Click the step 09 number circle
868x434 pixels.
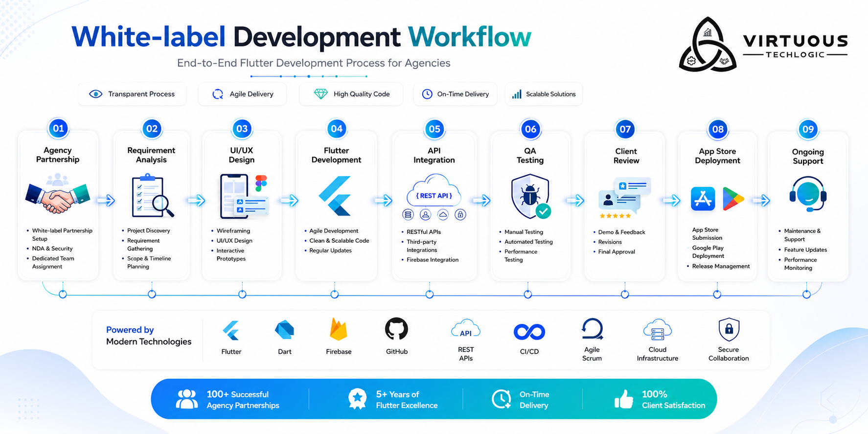808,129
